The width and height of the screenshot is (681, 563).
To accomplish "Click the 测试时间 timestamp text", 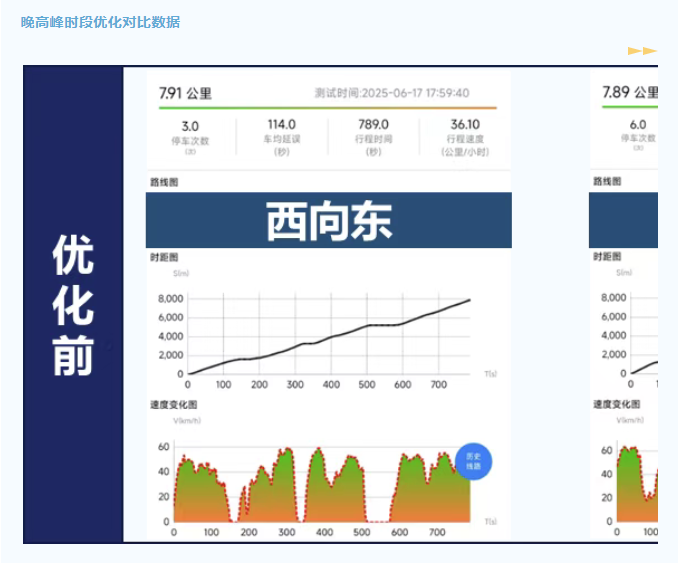I will point(391,93).
